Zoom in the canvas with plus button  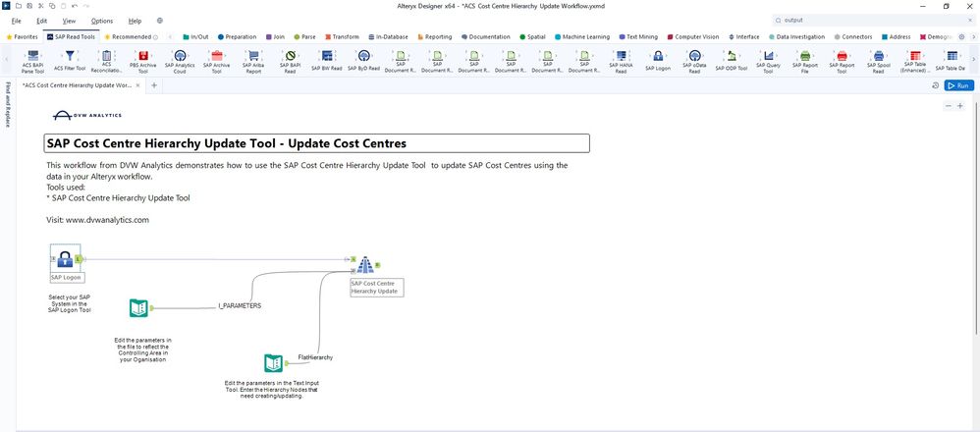[x=960, y=106]
